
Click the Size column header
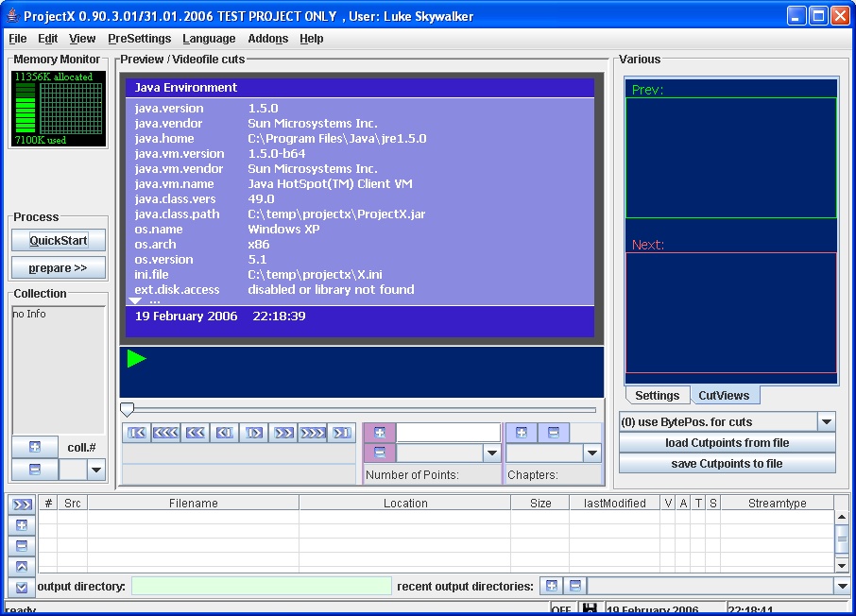tap(540, 503)
